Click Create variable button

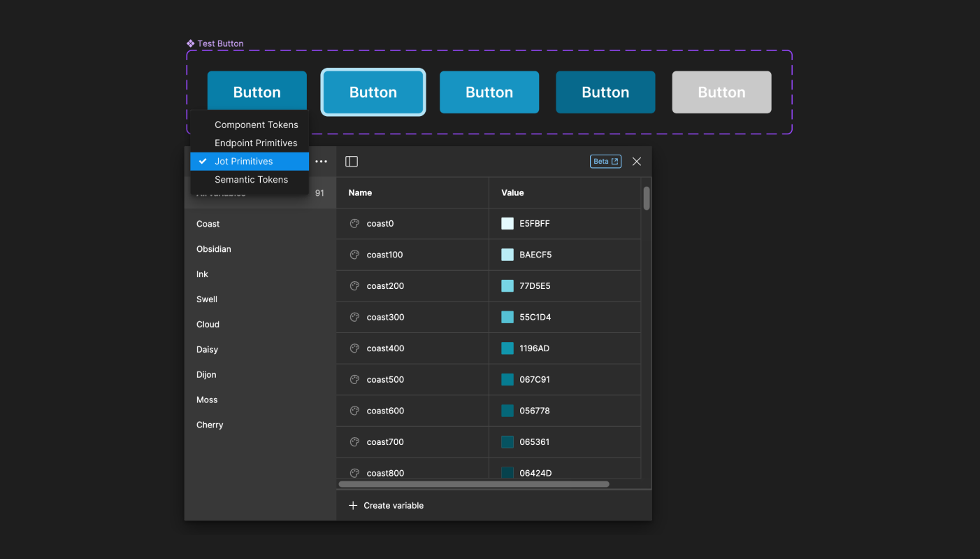[386, 505]
